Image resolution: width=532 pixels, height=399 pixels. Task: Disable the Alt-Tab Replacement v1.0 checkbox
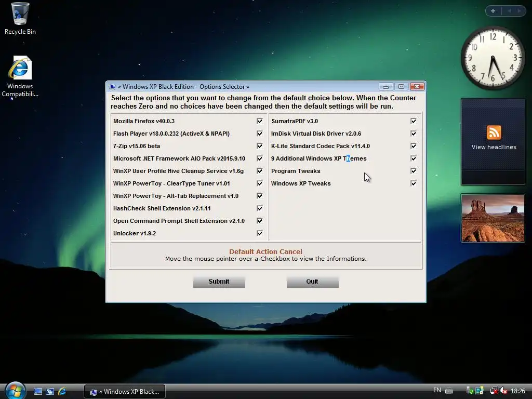[x=260, y=196]
